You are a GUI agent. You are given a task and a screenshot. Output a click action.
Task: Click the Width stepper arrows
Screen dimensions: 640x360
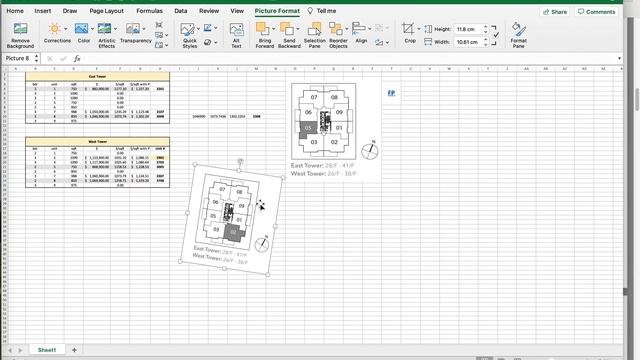click(486, 42)
